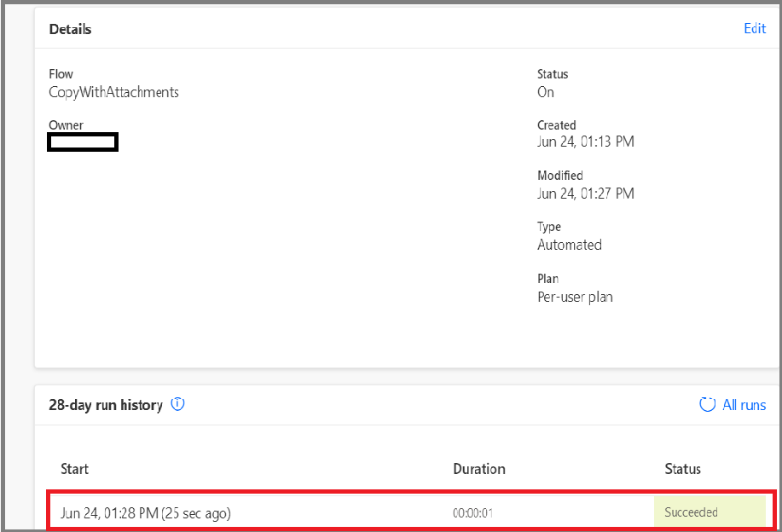Click the 28-day run history heading
Screen dimensions: 782x532
106,405
